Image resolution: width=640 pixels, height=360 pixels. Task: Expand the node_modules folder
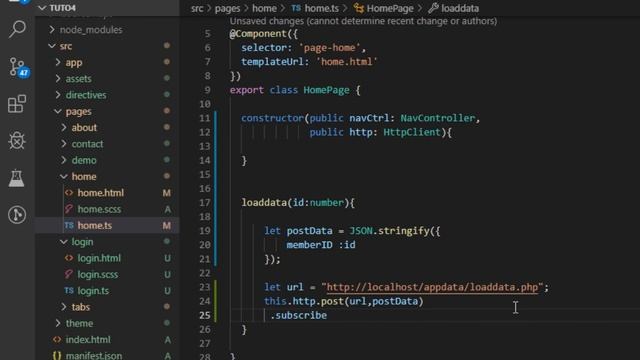(91, 30)
